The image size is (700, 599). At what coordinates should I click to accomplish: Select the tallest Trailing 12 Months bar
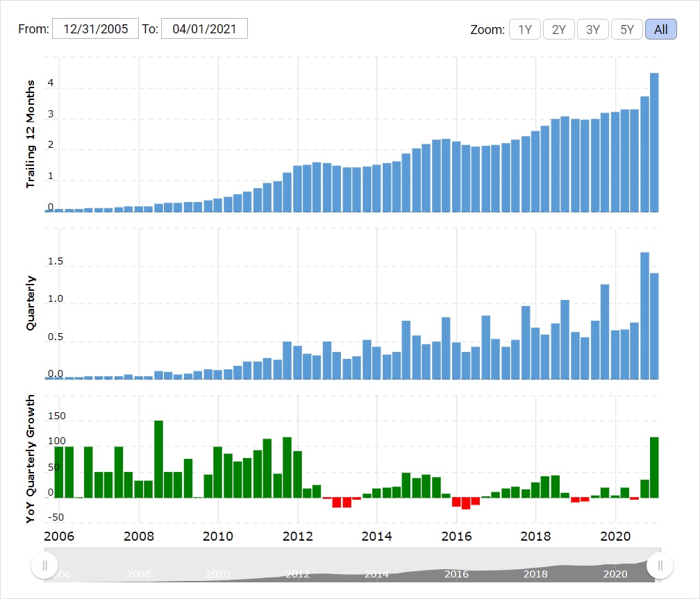click(654, 142)
